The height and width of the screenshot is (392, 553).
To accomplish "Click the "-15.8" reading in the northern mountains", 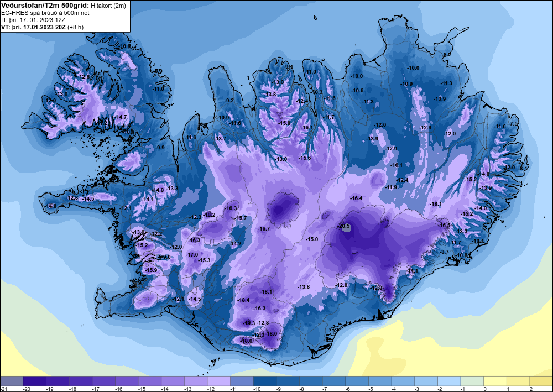I will pyautogui.click(x=284, y=123).
